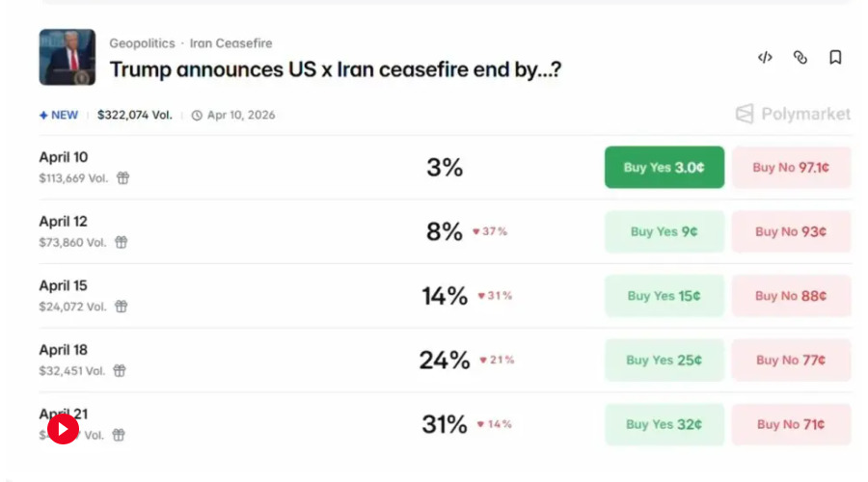
Task: Bookmark this market
Action: click(x=835, y=58)
